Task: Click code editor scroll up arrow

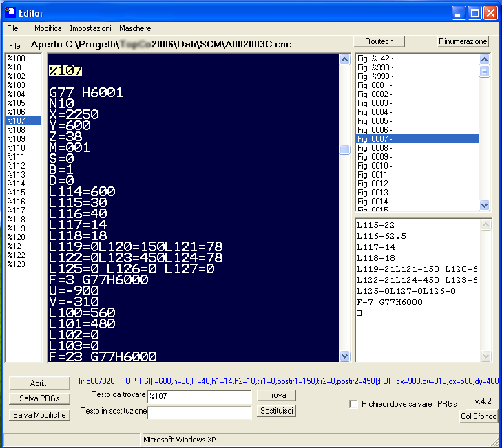Action: [x=344, y=59]
